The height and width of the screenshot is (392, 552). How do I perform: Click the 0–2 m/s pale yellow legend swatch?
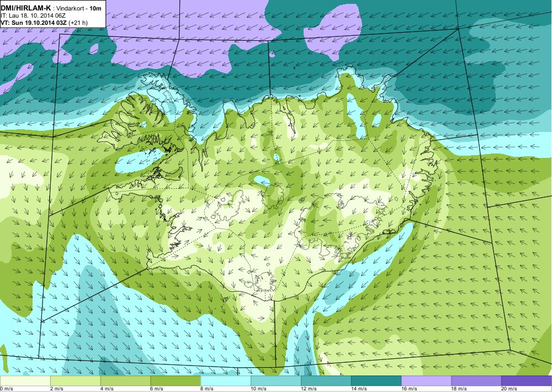pos(25,381)
